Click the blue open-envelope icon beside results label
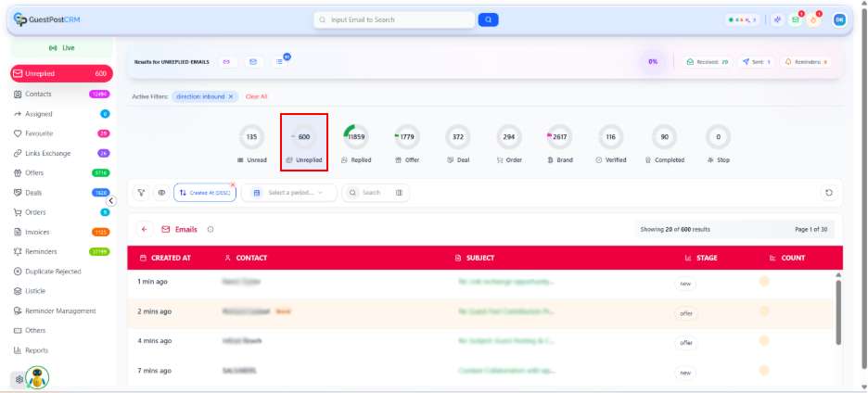This screenshot has width=868, height=393. click(x=253, y=62)
